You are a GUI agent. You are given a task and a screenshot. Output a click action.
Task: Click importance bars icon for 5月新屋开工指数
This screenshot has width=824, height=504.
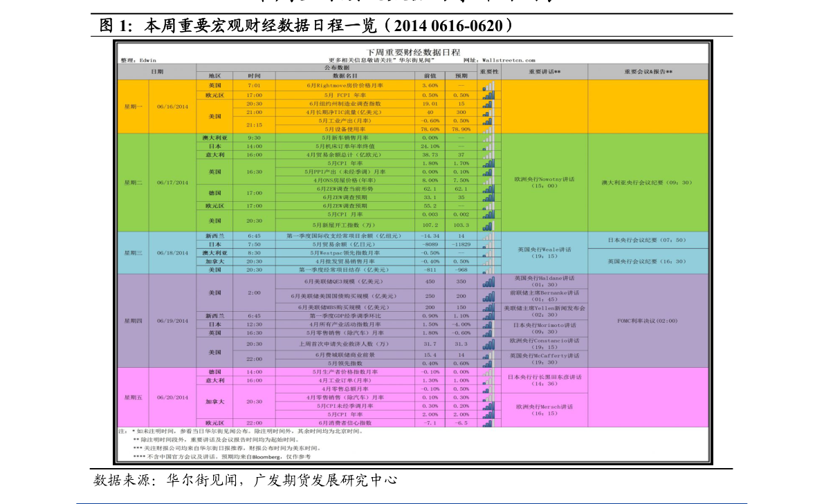tap(488, 225)
